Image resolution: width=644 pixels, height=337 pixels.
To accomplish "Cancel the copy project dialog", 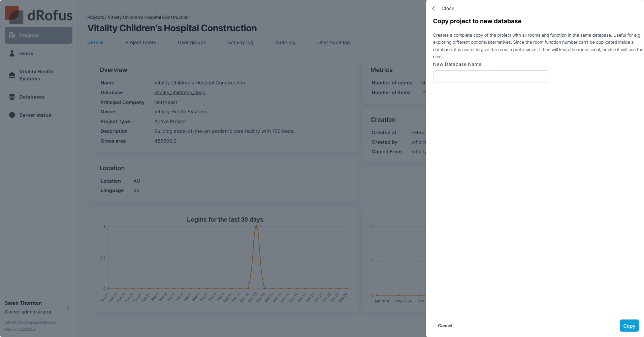I will [445, 326].
